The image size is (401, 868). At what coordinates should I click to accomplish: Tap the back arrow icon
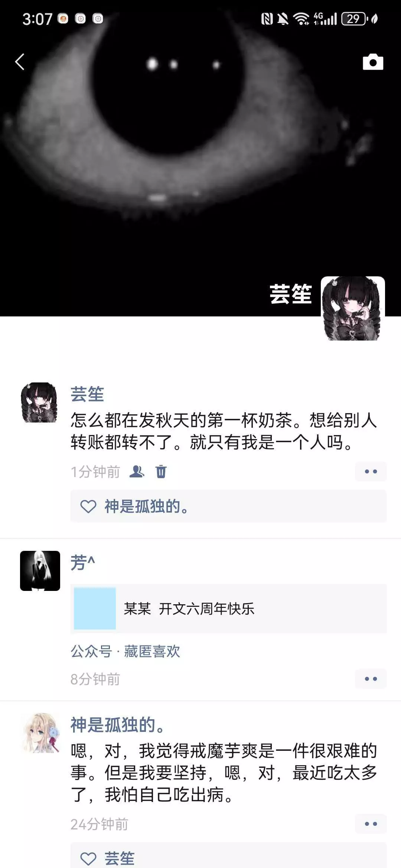[20, 62]
